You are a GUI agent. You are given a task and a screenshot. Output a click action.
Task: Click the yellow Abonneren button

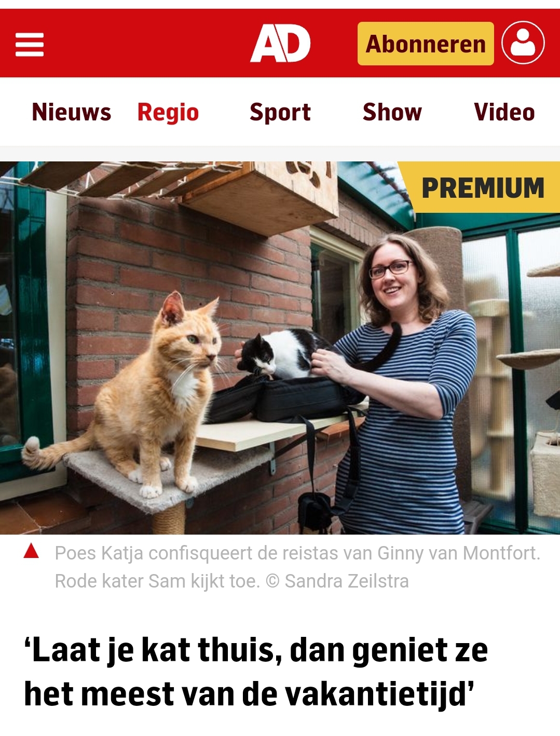coord(426,44)
